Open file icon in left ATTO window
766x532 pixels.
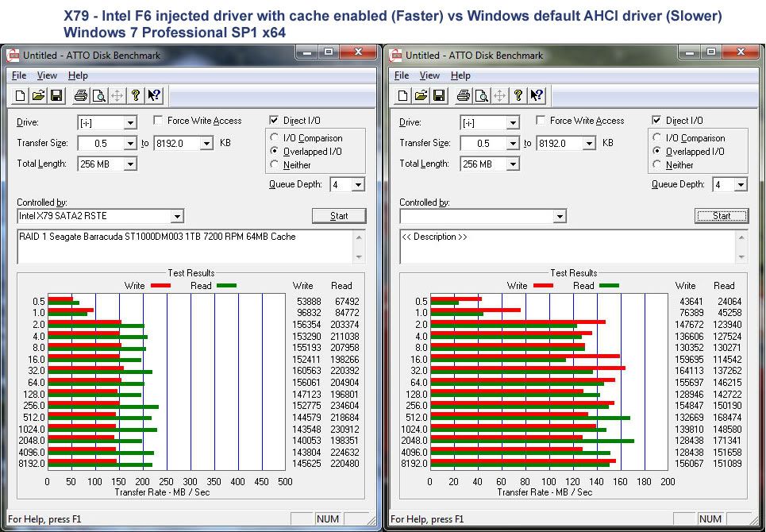pyautogui.click(x=38, y=95)
